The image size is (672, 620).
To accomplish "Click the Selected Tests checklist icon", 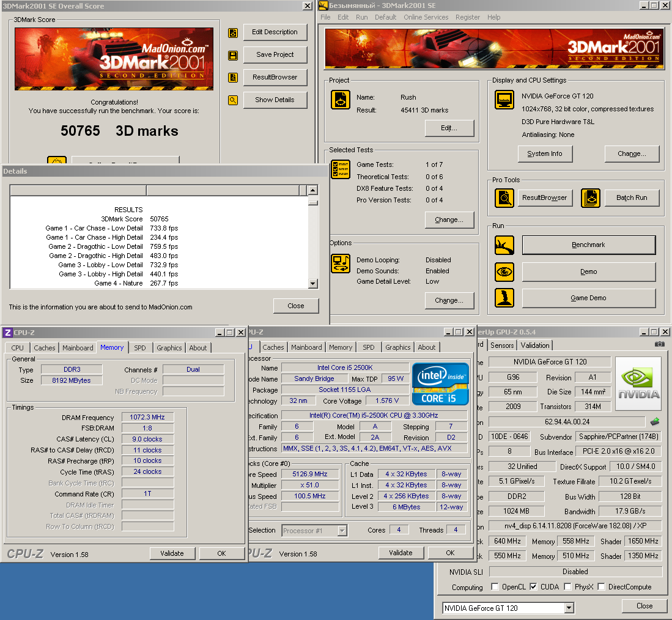I will point(341,169).
